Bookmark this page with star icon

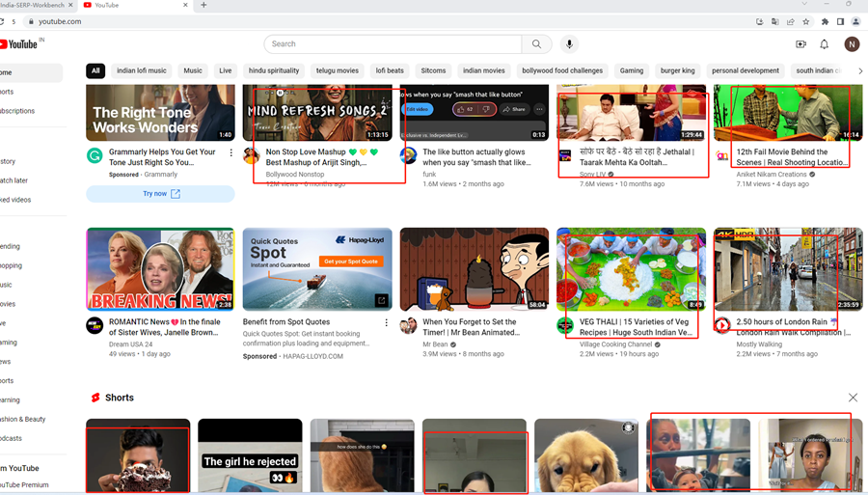806,21
